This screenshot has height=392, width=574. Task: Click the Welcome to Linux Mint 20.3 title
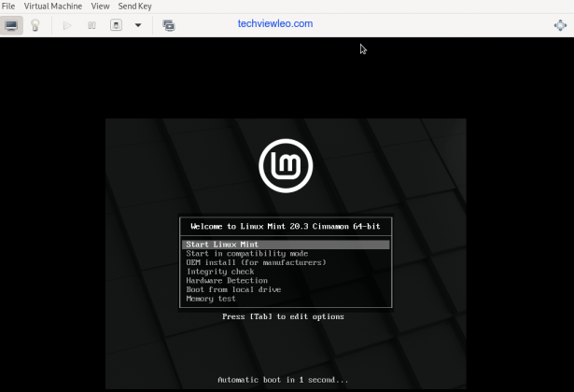286,226
